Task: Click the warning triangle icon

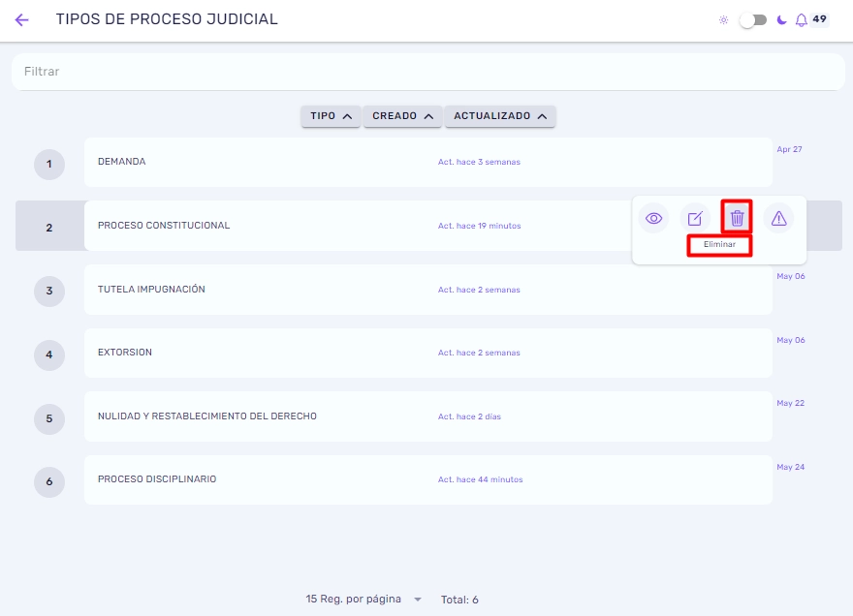Action: point(779,219)
